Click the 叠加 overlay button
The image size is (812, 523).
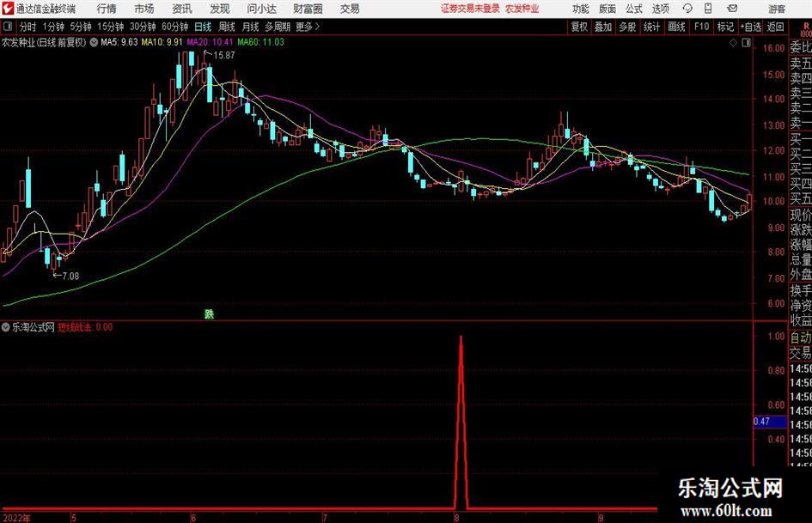coord(603,27)
